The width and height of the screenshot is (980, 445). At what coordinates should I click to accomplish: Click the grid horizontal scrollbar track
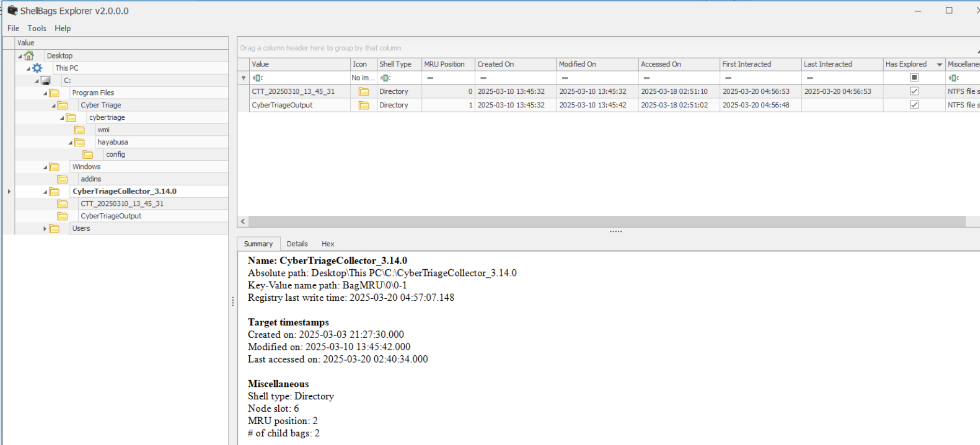607,221
